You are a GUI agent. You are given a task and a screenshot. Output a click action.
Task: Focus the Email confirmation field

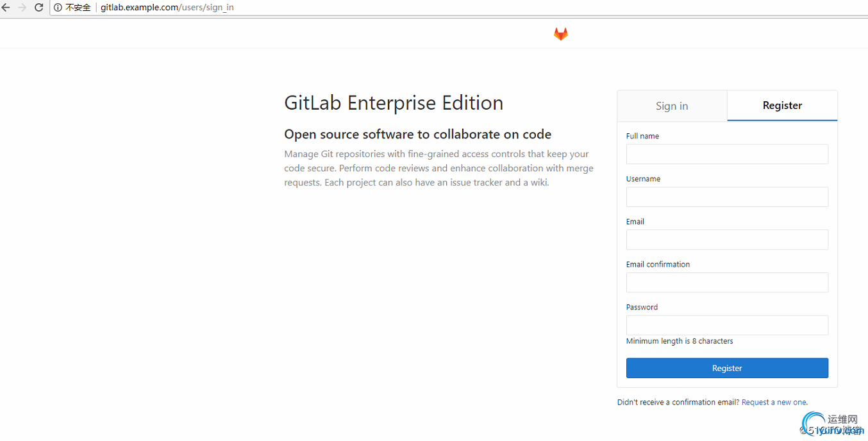[727, 283]
